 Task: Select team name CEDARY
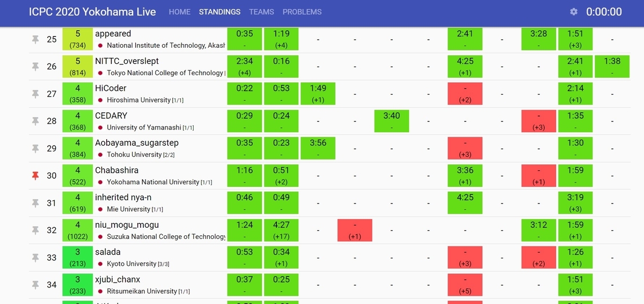pyautogui.click(x=111, y=115)
